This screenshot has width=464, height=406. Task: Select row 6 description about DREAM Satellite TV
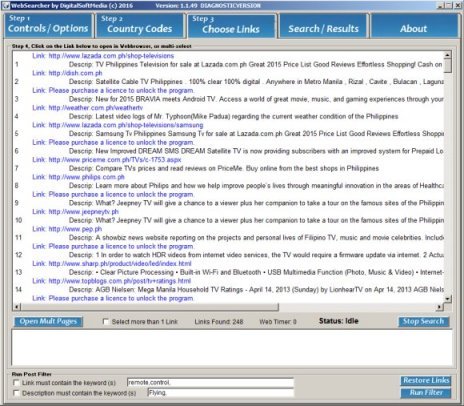tap(256, 151)
